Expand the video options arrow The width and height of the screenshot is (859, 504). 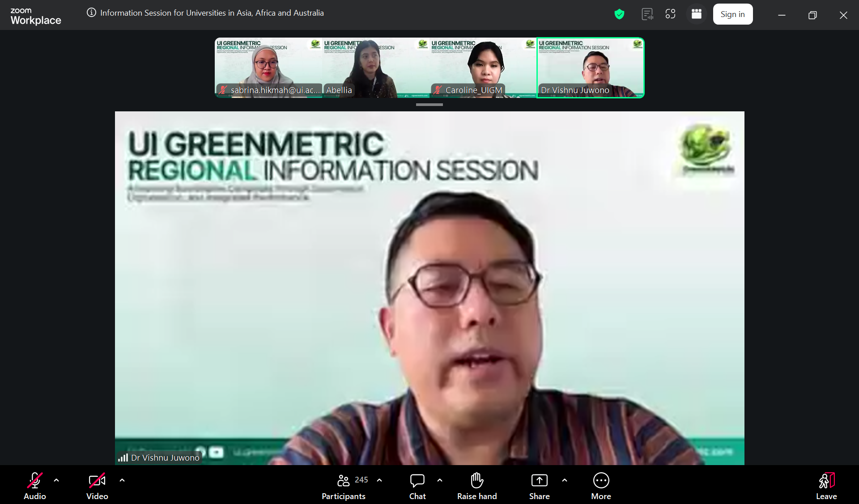coord(122,480)
